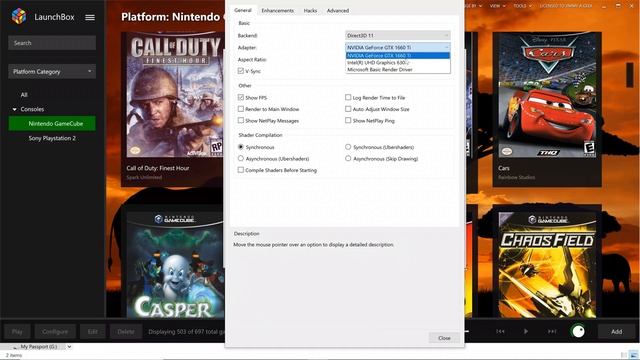Open the Tools menu in LaunchBox
This screenshot has height=360, width=640.
coord(522,6)
